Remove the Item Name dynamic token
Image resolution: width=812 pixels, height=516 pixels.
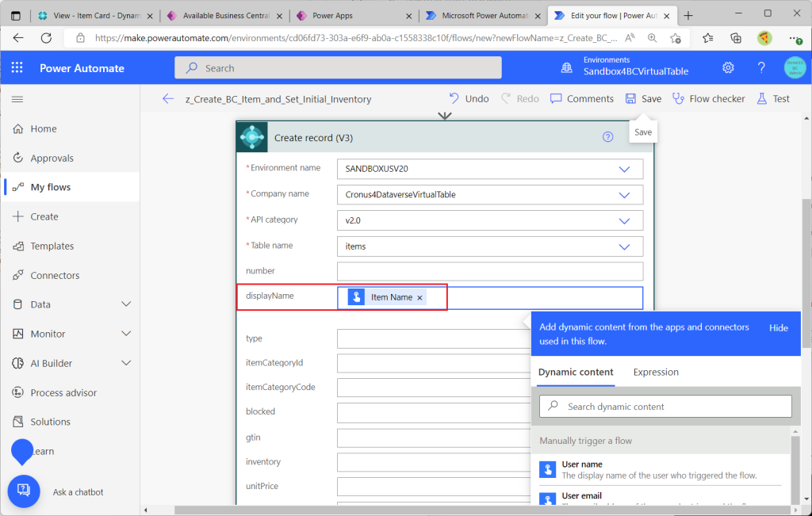(x=420, y=297)
